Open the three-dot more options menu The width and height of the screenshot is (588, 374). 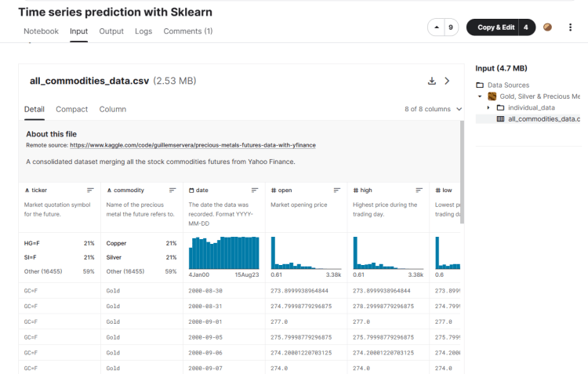[572, 27]
